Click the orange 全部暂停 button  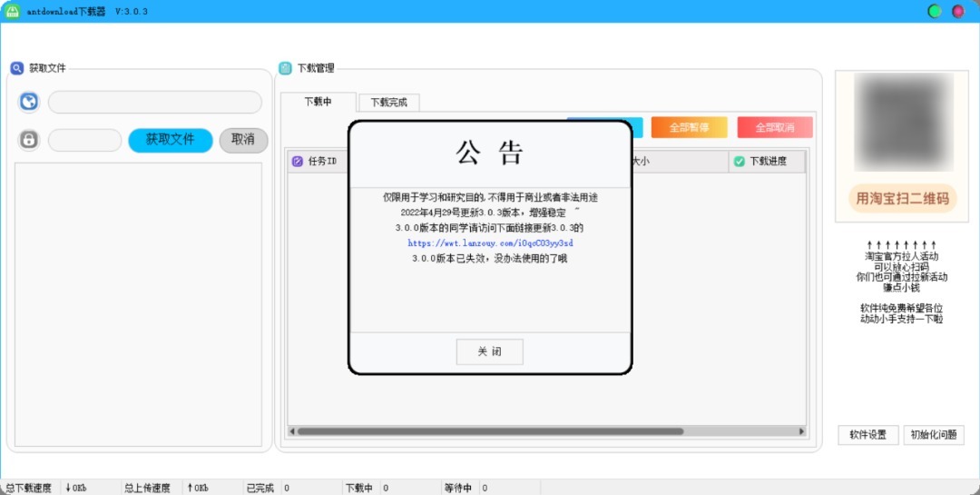coord(690,127)
